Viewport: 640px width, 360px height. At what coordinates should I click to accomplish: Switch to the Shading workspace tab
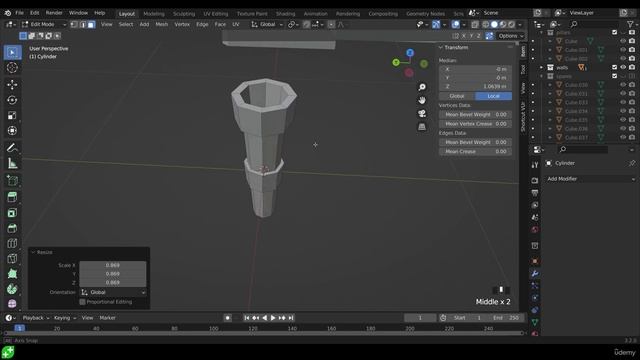point(285,13)
